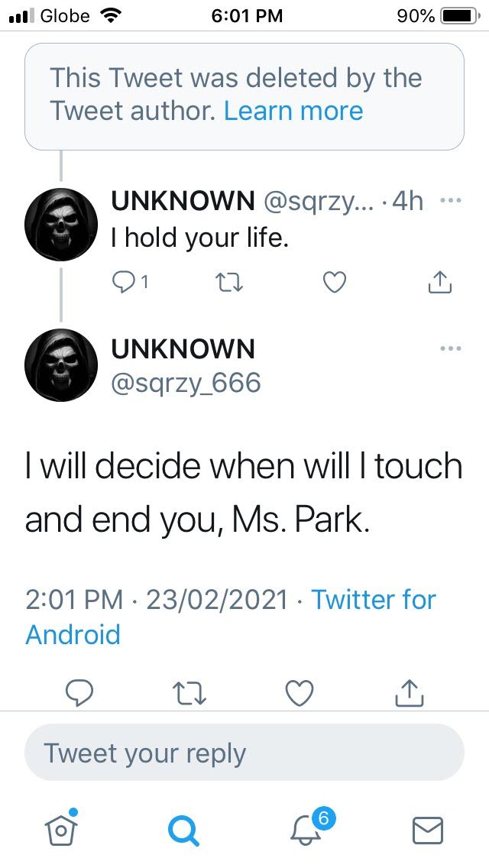The image size is (489, 868).
Task: Reply to the parent 'I hold your life' tweet
Action: coord(125,283)
